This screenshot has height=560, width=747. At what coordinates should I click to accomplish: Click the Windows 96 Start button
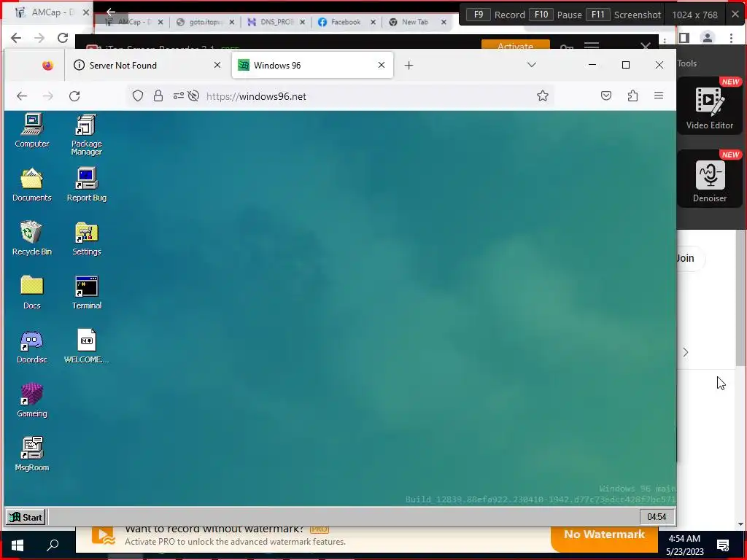point(26,517)
